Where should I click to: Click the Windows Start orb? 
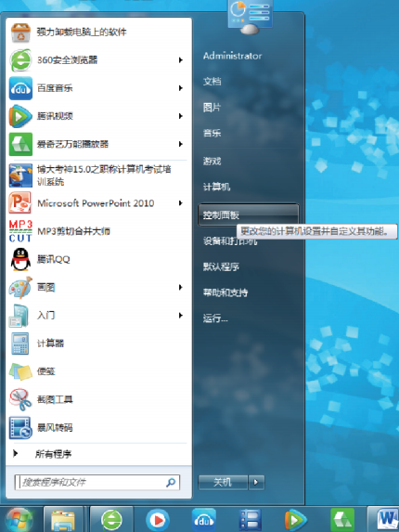(19, 520)
